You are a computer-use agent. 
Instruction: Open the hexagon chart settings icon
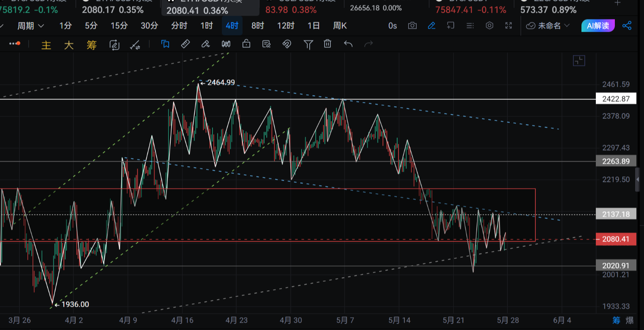click(489, 26)
